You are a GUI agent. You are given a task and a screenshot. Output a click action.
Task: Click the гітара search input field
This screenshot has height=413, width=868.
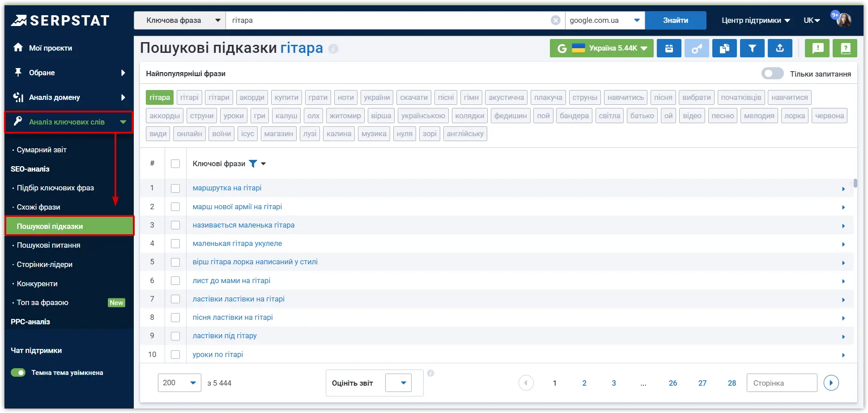tap(388, 20)
